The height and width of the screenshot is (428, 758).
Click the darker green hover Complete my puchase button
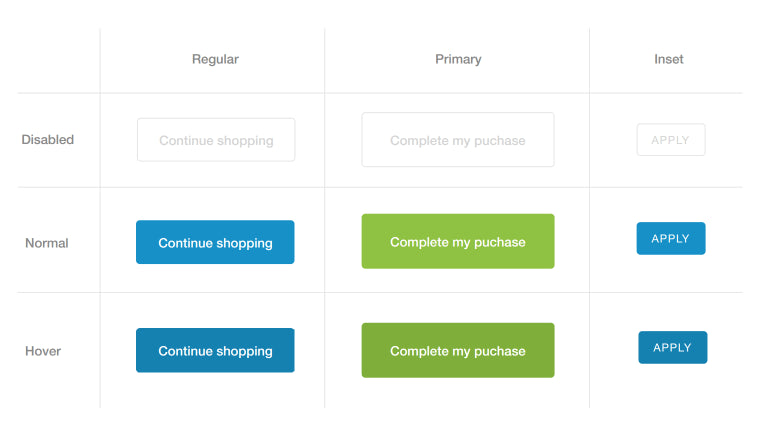[458, 350]
